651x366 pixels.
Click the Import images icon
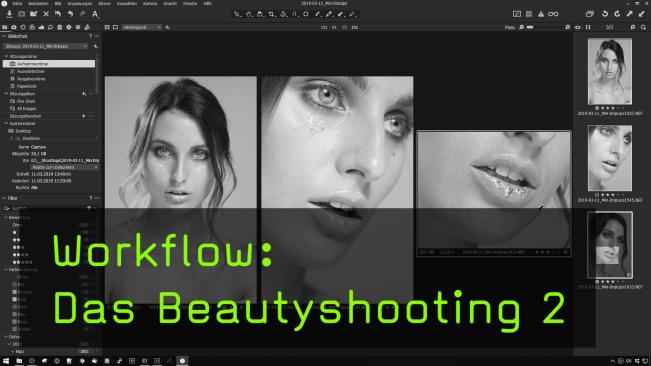(x=9, y=14)
